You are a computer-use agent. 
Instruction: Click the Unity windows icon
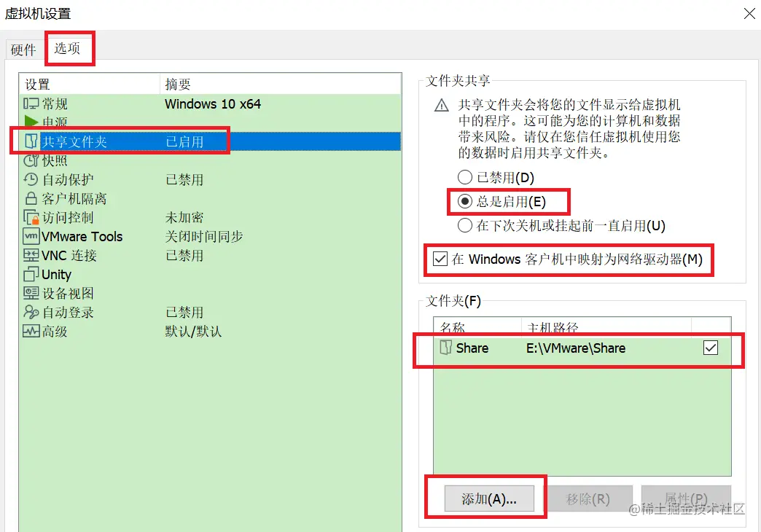tap(31, 274)
